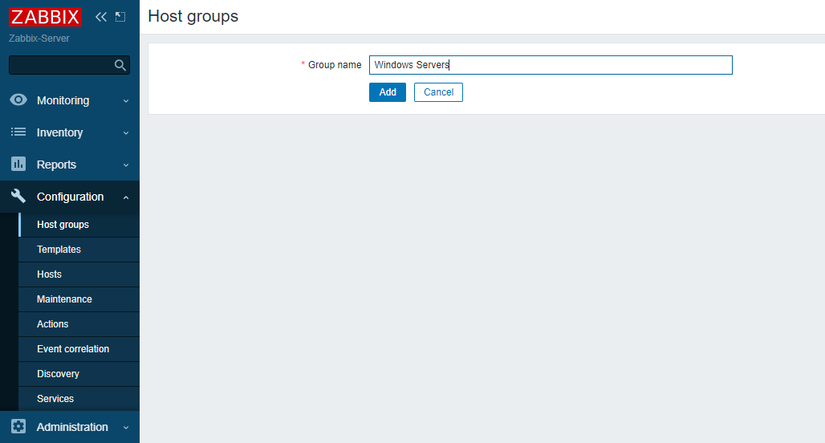Viewport: 825px width, 443px height.
Task: Click the search magnifier icon
Action: [120, 65]
